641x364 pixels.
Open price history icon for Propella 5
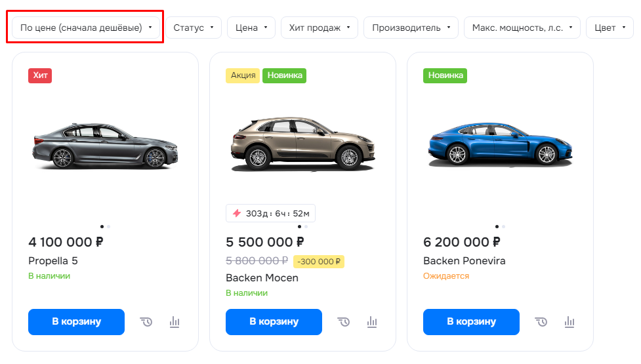[x=146, y=322]
